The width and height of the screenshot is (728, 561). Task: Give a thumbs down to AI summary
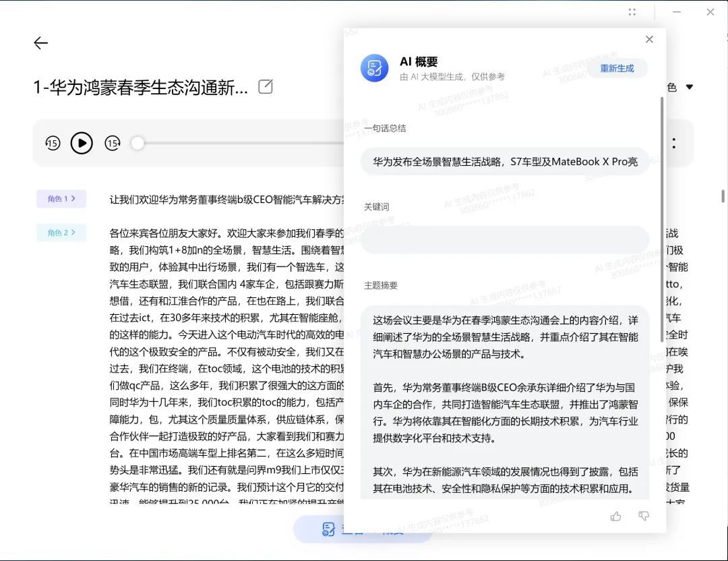(x=644, y=516)
